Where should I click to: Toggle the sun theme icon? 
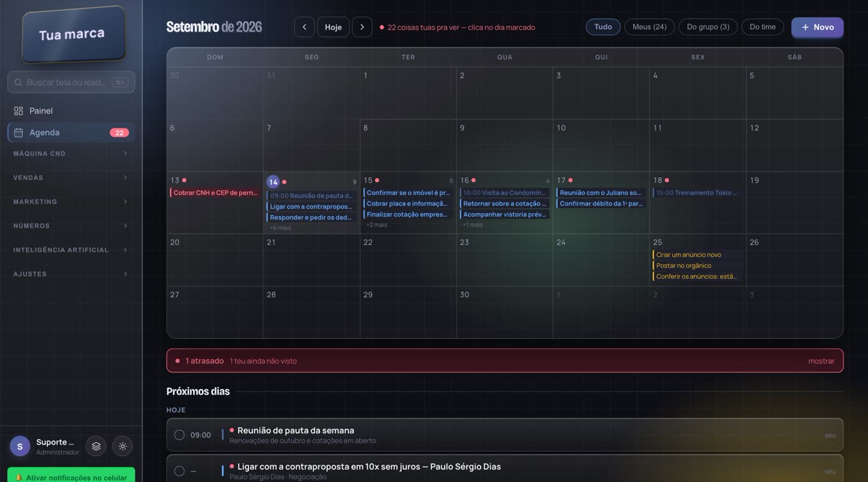pyautogui.click(x=123, y=446)
